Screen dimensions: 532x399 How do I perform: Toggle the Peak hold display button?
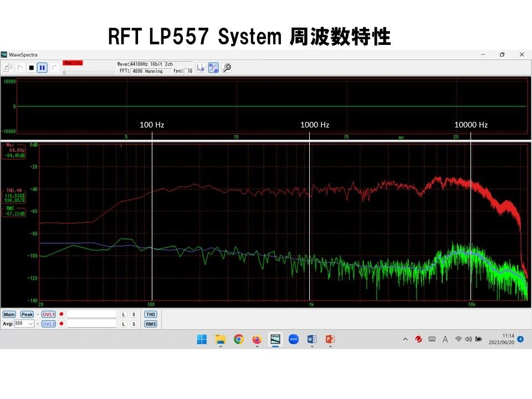[x=27, y=315]
